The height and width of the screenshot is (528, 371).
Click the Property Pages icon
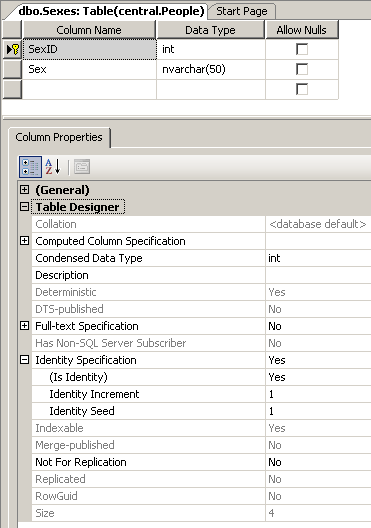[x=82, y=167]
